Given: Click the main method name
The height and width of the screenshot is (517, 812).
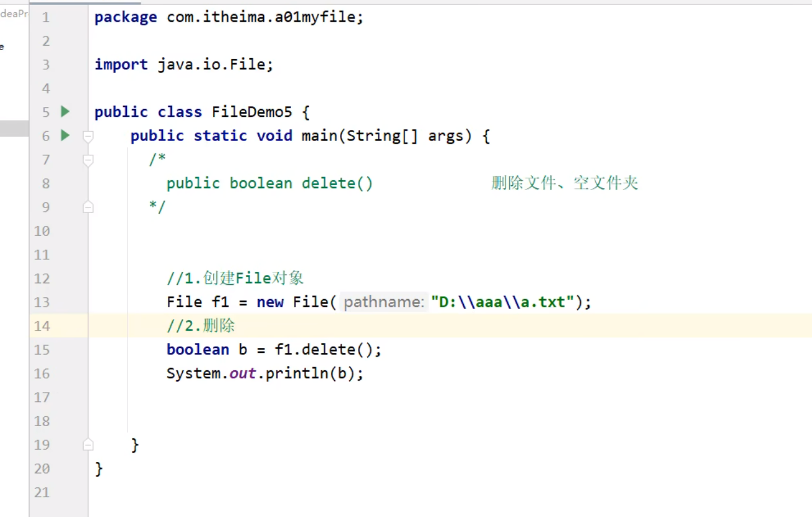Looking at the screenshot, I should [319, 136].
